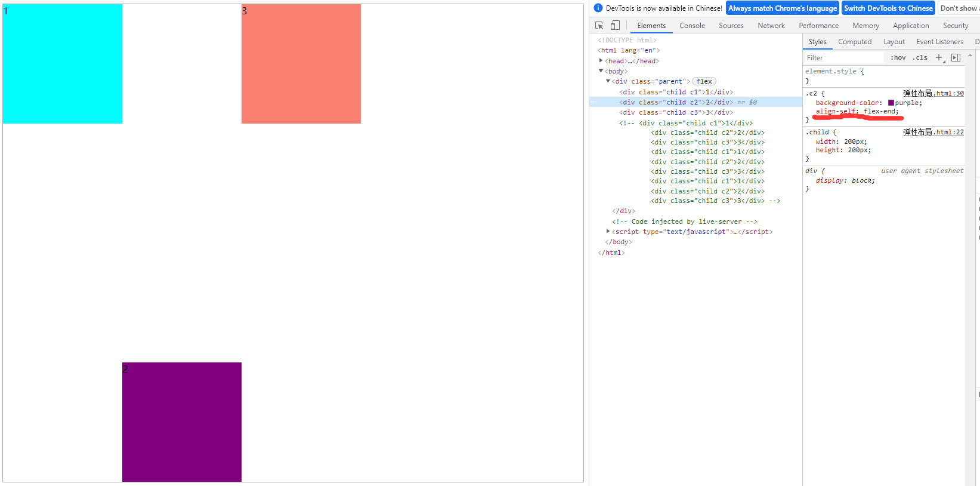Viewport: 980px width, 486px height.
Task: Add a new style rule with plus icon
Action: click(x=939, y=57)
